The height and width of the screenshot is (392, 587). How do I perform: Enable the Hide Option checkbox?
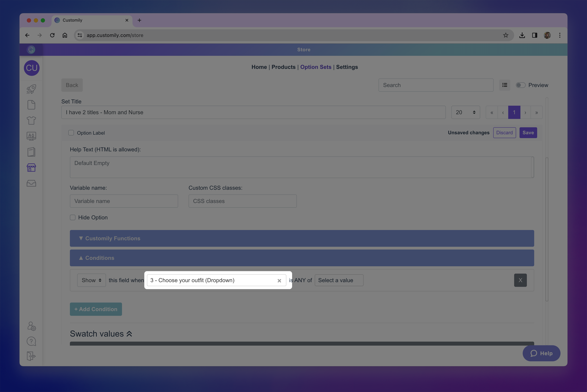pyautogui.click(x=73, y=217)
